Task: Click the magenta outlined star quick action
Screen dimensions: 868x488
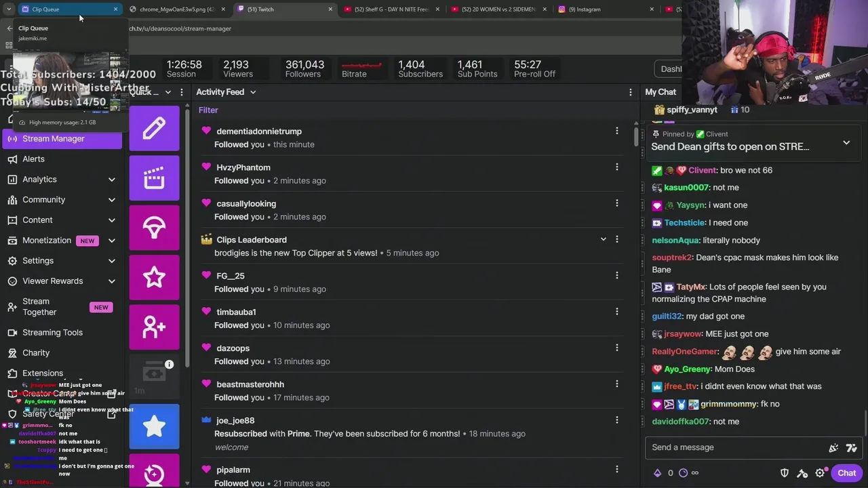Action: (154, 277)
